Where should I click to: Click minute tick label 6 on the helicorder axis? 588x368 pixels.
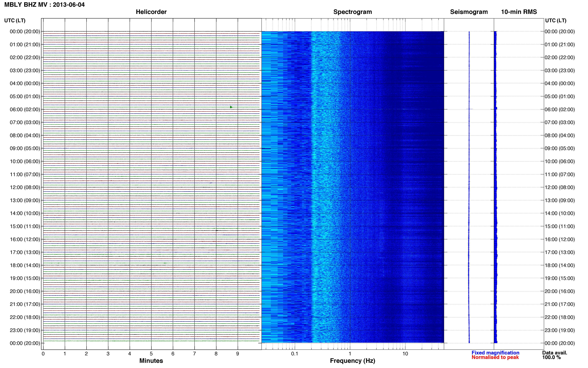173,354
